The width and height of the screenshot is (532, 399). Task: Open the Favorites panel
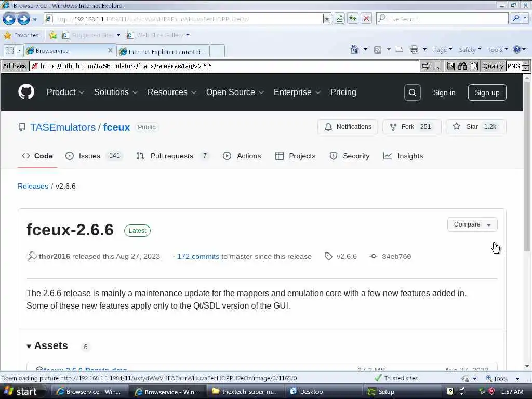click(21, 35)
